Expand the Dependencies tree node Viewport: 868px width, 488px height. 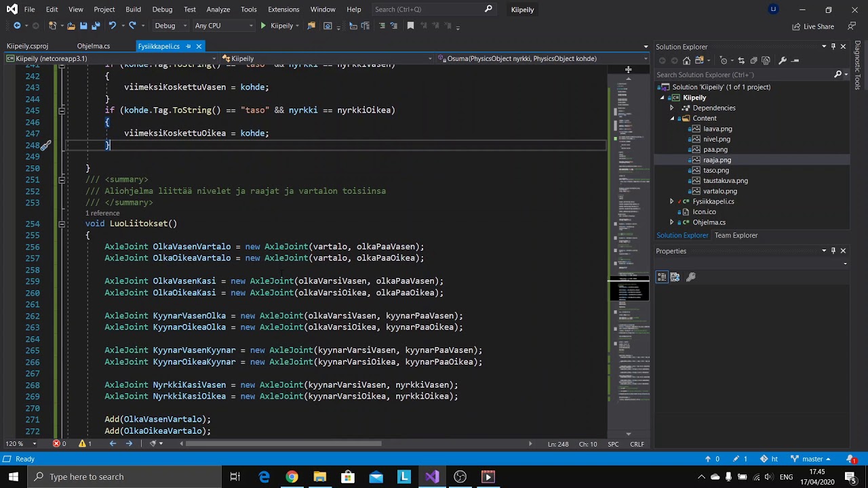(x=672, y=108)
